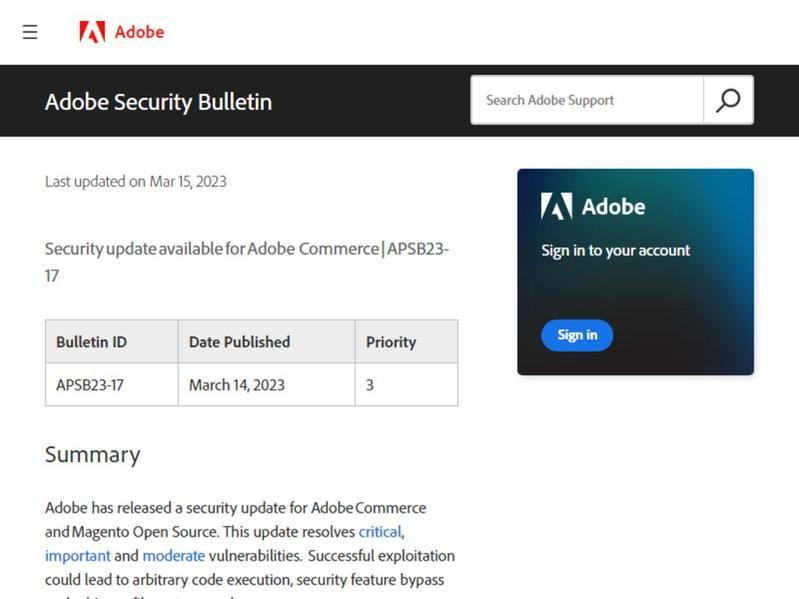This screenshot has height=599, width=799.
Task: Click the Adobe logo in sign-in card
Action: pos(593,206)
